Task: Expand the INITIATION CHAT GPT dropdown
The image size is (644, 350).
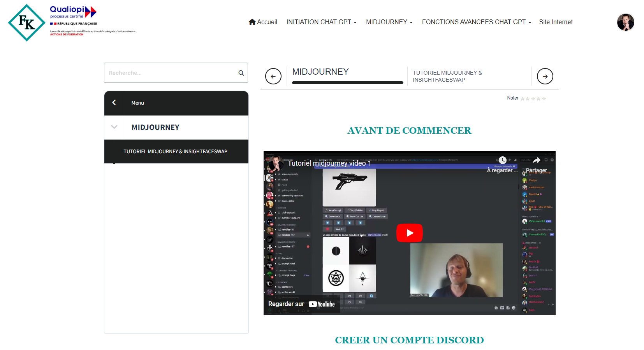Action: click(321, 22)
